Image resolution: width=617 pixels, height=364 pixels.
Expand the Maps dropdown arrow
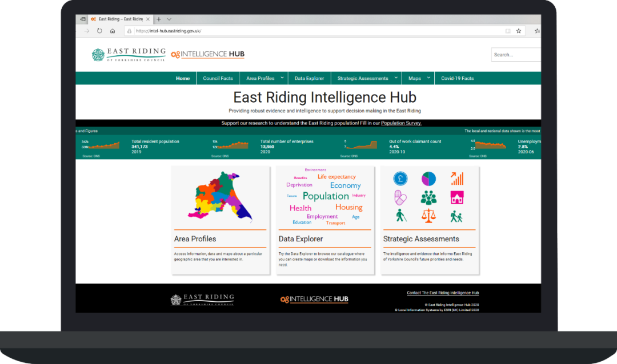pyautogui.click(x=428, y=78)
